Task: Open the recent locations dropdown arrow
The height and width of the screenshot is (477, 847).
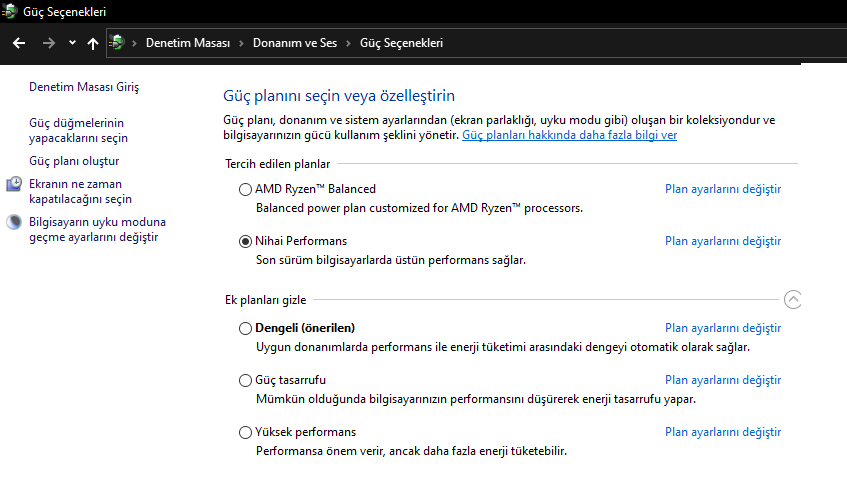Action: click(x=72, y=43)
